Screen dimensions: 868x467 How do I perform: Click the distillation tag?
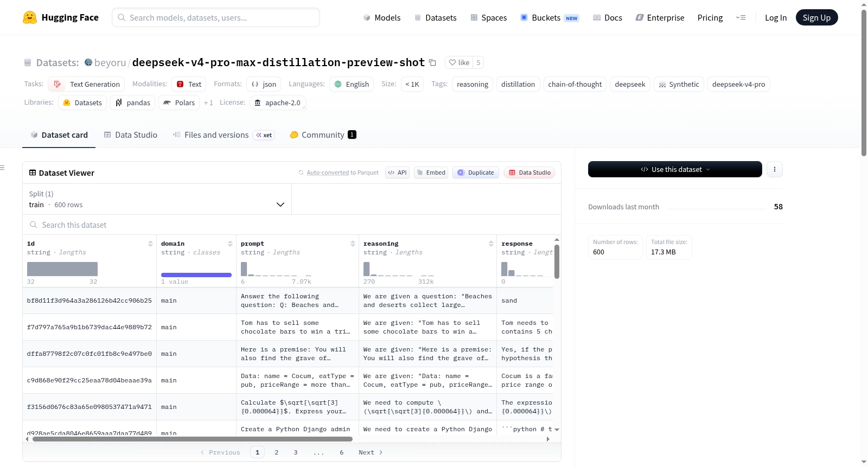[x=518, y=84]
